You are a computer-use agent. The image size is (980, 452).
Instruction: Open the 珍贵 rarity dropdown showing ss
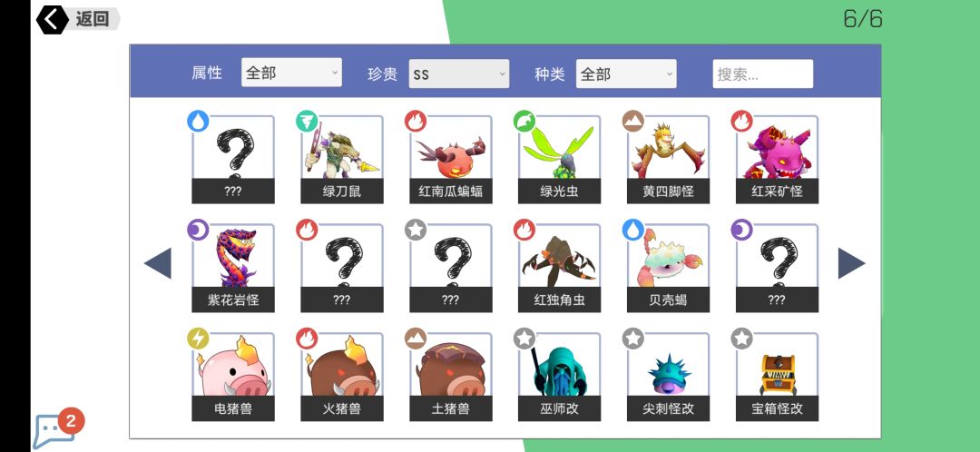click(459, 74)
